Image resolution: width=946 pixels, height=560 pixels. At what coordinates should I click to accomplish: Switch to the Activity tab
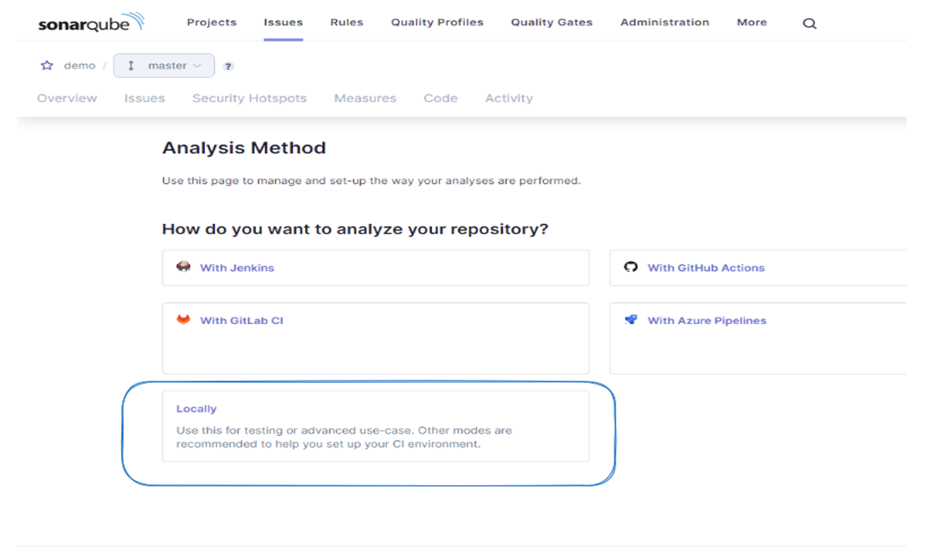pos(509,98)
